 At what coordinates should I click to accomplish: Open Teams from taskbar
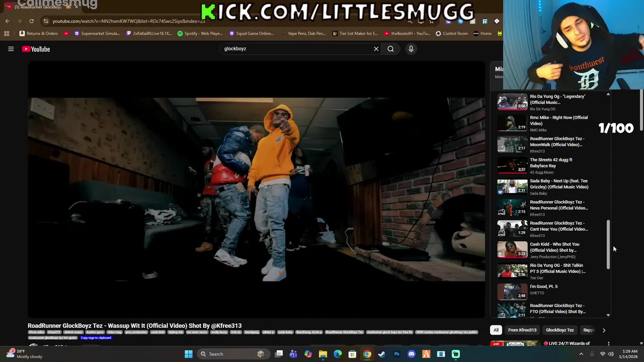293,354
